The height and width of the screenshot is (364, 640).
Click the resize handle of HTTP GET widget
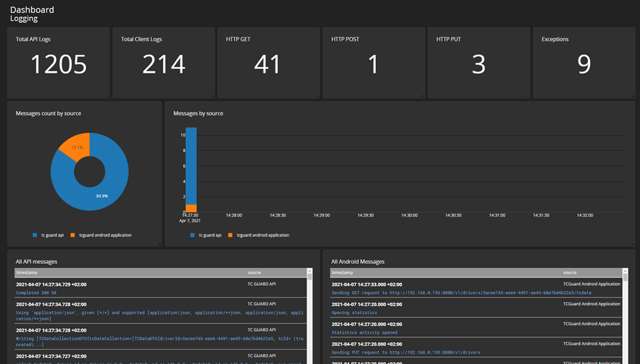(x=318, y=96)
